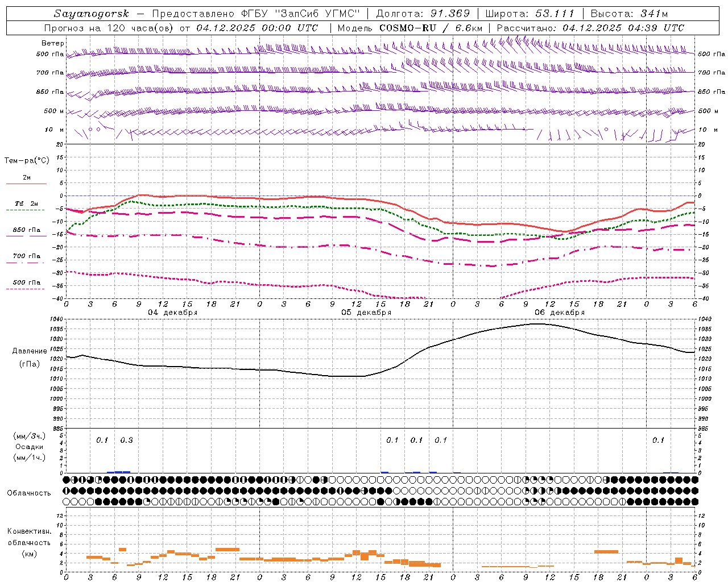This screenshot has height=582, width=728.
Task: Click the green dashed sample under "Td 2м"
Action: tap(26, 210)
